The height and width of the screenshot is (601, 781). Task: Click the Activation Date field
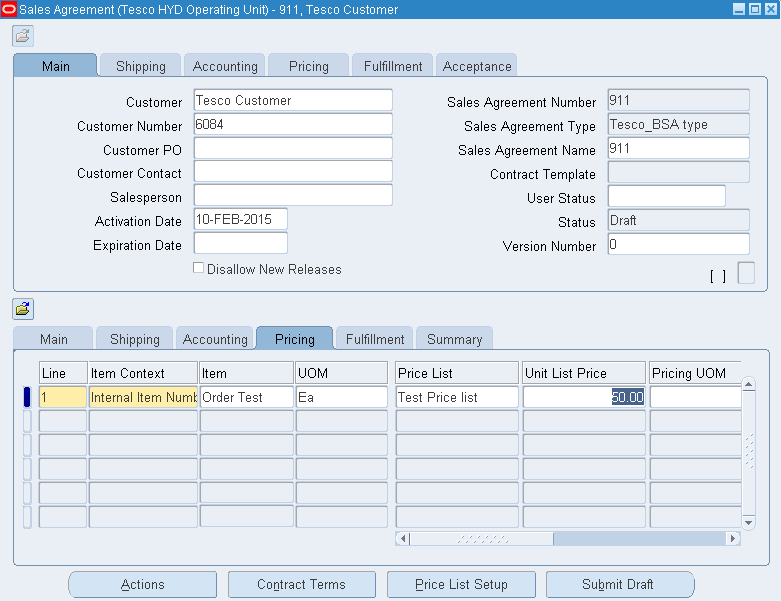[x=241, y=219]
